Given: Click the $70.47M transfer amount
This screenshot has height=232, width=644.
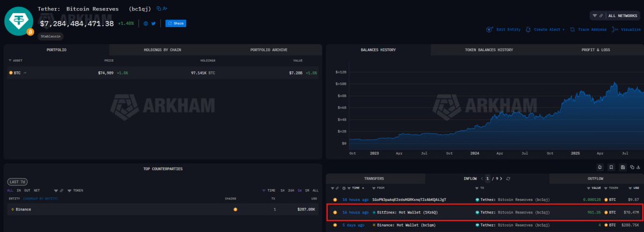Looking at the screenshot, I should point(631,212).
